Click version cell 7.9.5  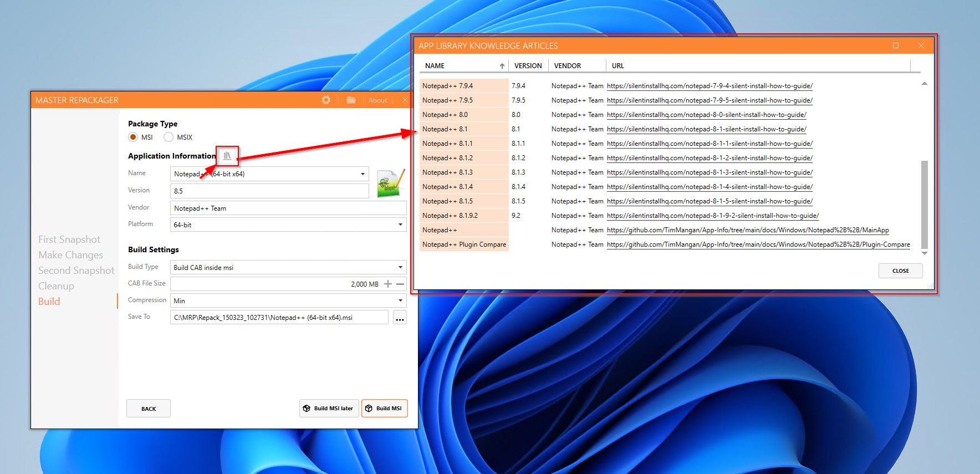tap(518, 100)
